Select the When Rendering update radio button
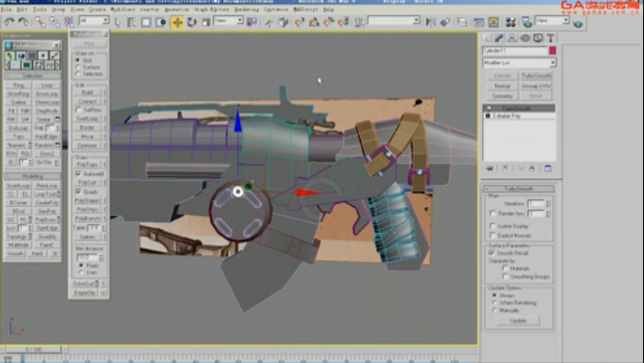The height and width of the screenshot is (363, 644). click(494, 303)
